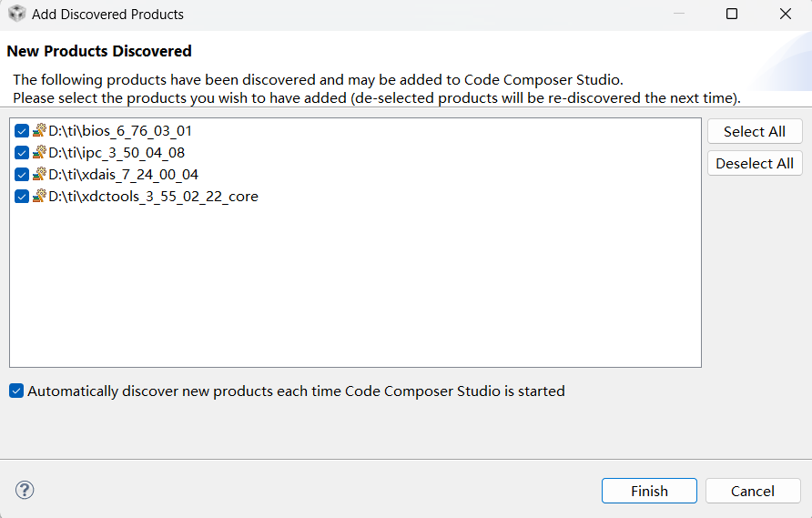Open help via the question mark icon
This screenshot has height=518, width=812.
pos(25,491)
